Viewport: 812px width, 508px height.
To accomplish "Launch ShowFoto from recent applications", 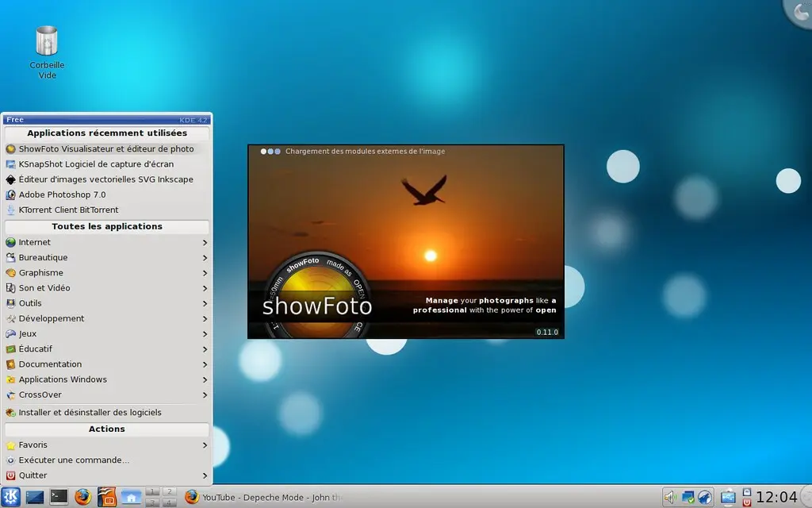I will pos(106,148).
